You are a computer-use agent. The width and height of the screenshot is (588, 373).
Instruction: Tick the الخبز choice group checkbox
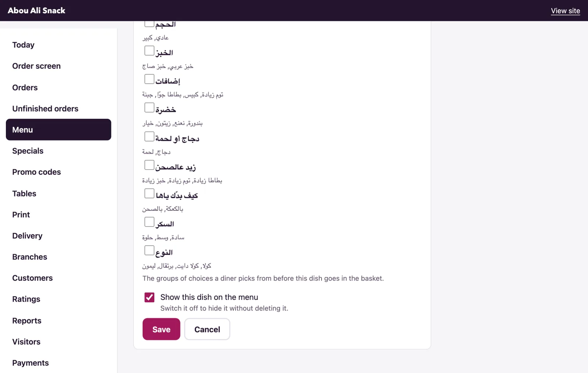149,51
